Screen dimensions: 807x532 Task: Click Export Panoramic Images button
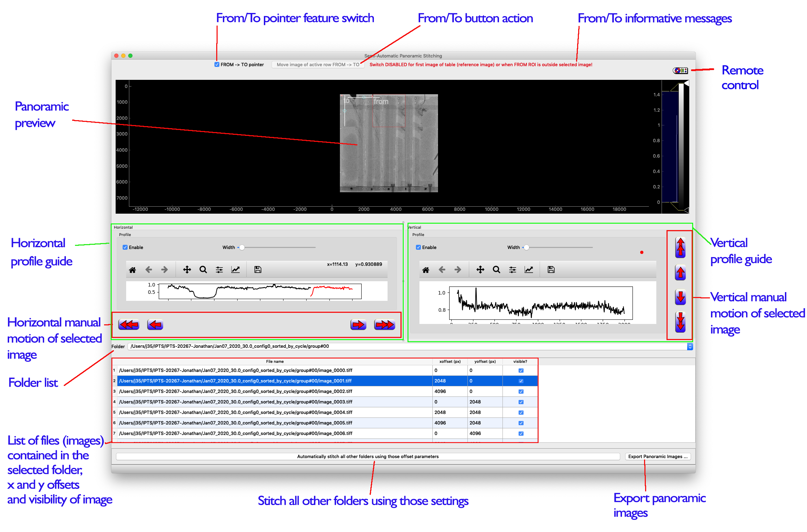tap(657, 456)
